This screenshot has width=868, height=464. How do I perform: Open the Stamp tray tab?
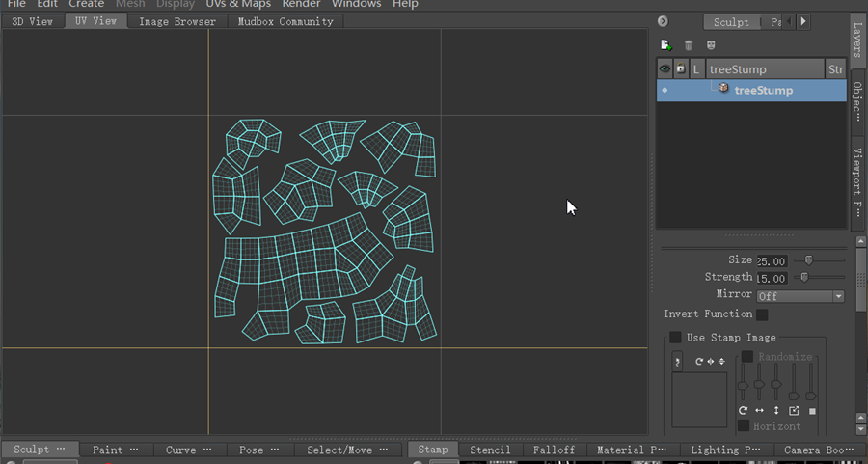(x=433, y=450)
